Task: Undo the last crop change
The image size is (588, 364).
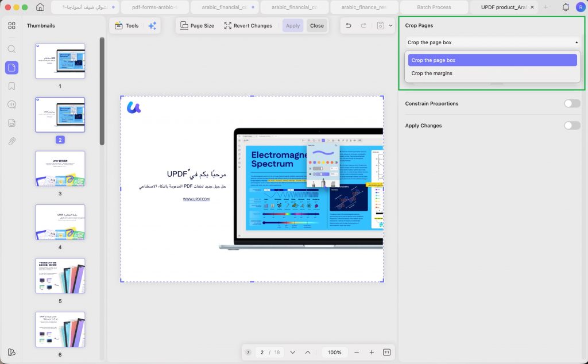Action: (x=349, y=25)
